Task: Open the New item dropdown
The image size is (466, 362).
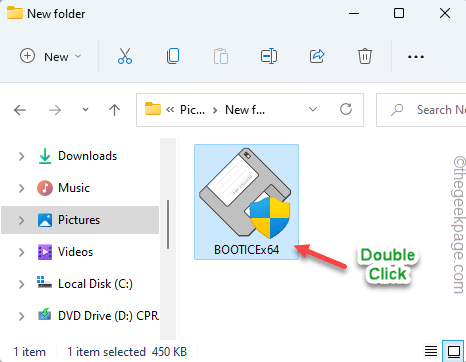Action: pos(51,56)
